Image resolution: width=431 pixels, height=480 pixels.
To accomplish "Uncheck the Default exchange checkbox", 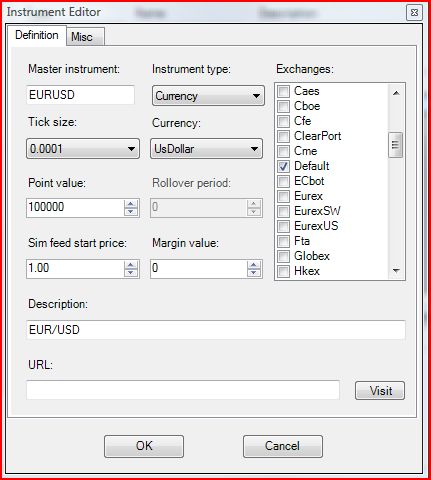I will pyautogui.click(x=283, y=166).
